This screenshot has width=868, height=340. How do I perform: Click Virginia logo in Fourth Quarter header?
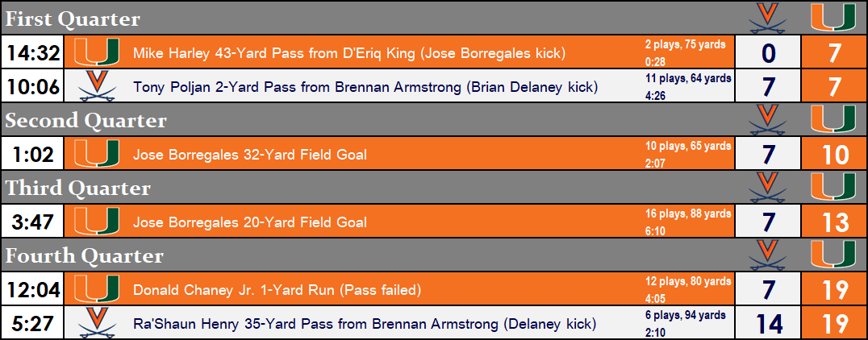point(768,255)
